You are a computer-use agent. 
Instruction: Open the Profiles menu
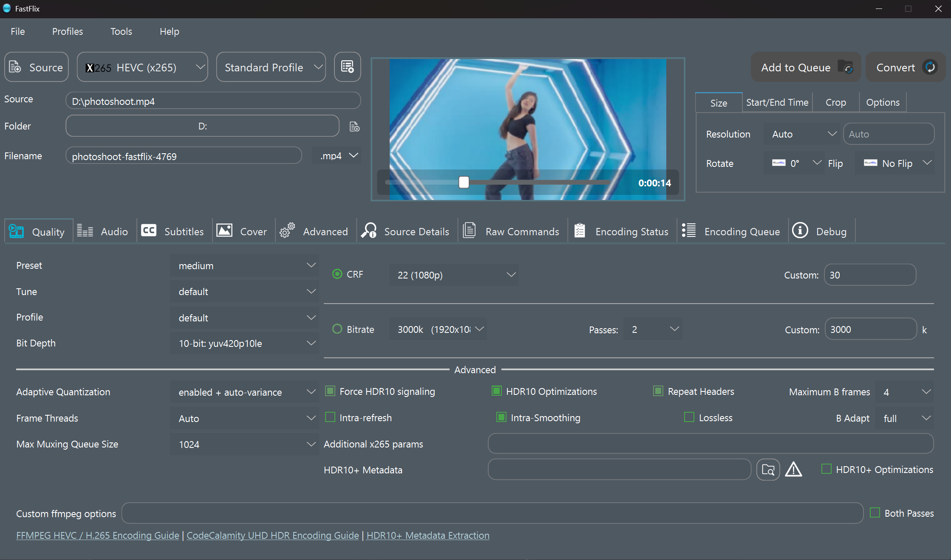[67, 31]
